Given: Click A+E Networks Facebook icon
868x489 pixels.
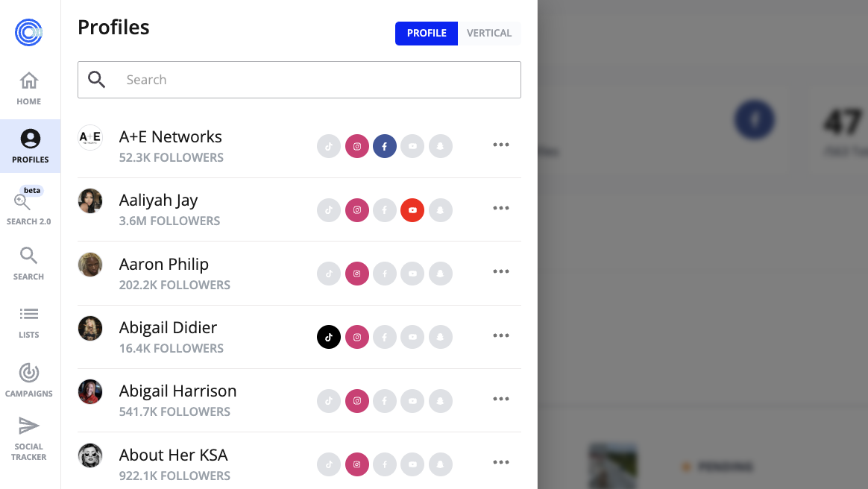Looking at the screenshot, I should pyautogui.click(x=385, y=146).
